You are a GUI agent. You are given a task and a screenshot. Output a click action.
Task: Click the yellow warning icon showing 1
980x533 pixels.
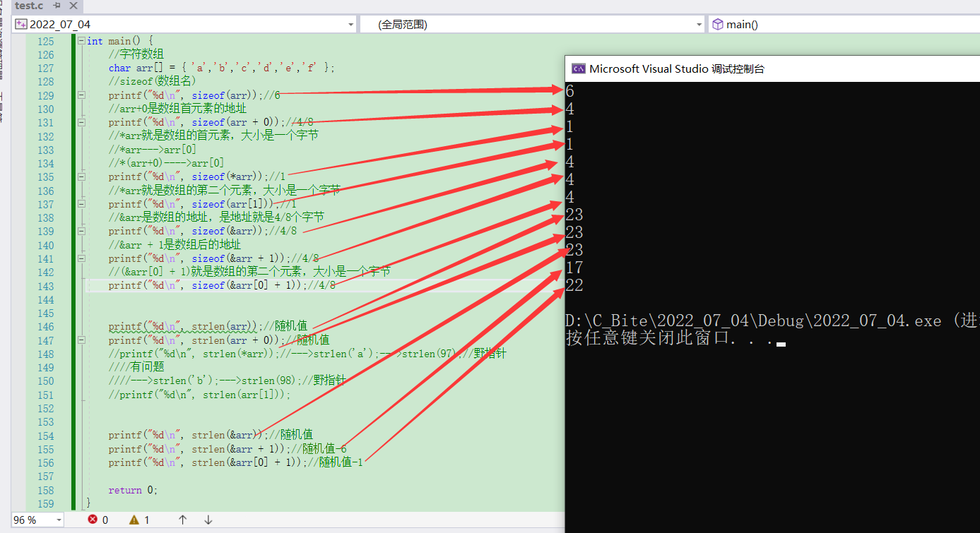134,520
